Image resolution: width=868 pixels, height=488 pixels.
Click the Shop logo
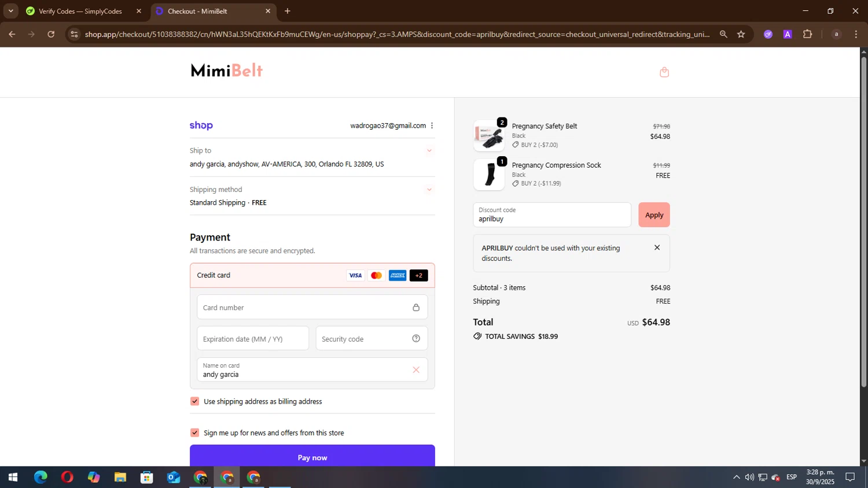(x=201, y=125)
